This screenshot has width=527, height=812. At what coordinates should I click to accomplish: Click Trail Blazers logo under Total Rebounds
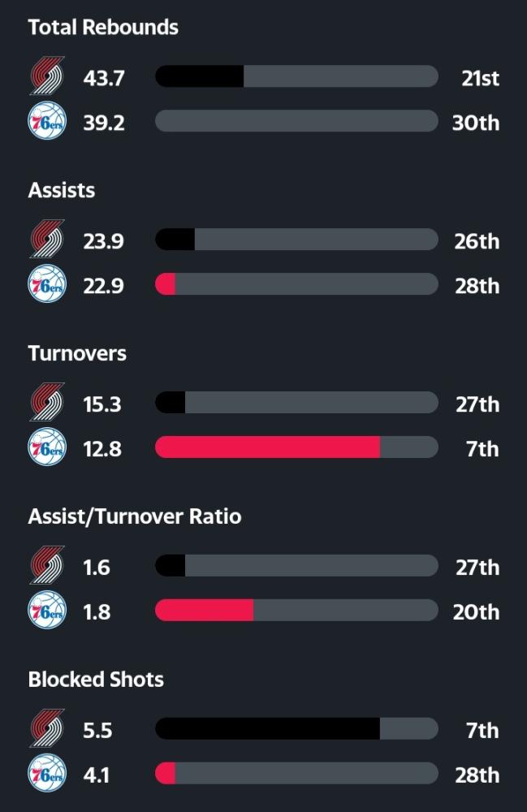click(x=47, y=76)
